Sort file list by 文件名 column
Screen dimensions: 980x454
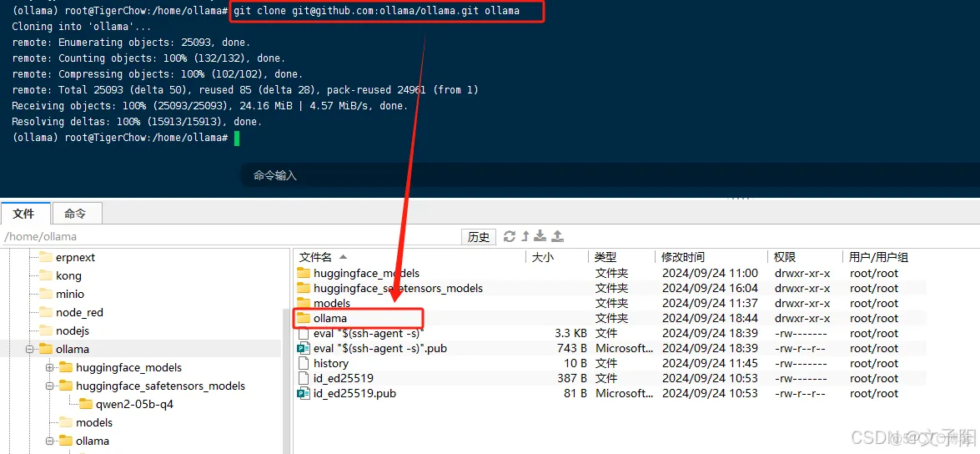point(410,257)
